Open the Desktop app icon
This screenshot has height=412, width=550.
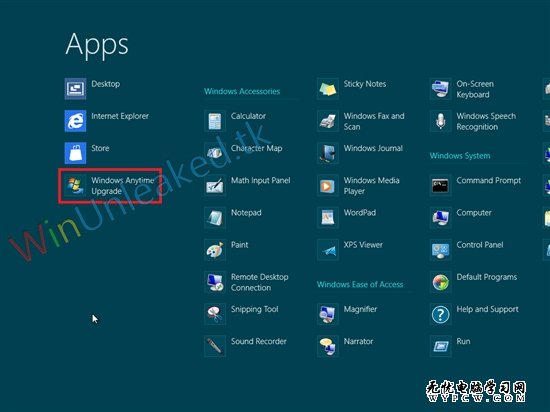pyautogui.click(x=75, y=89)
